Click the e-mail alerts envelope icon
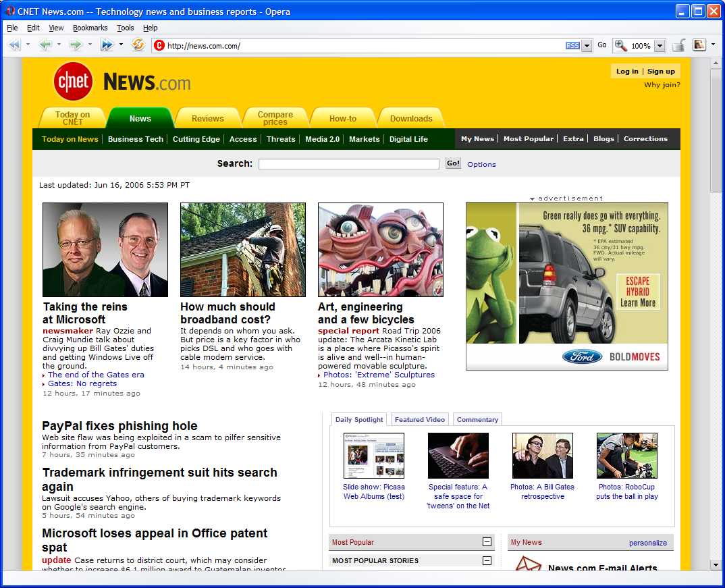 click(x=528, y=564)
